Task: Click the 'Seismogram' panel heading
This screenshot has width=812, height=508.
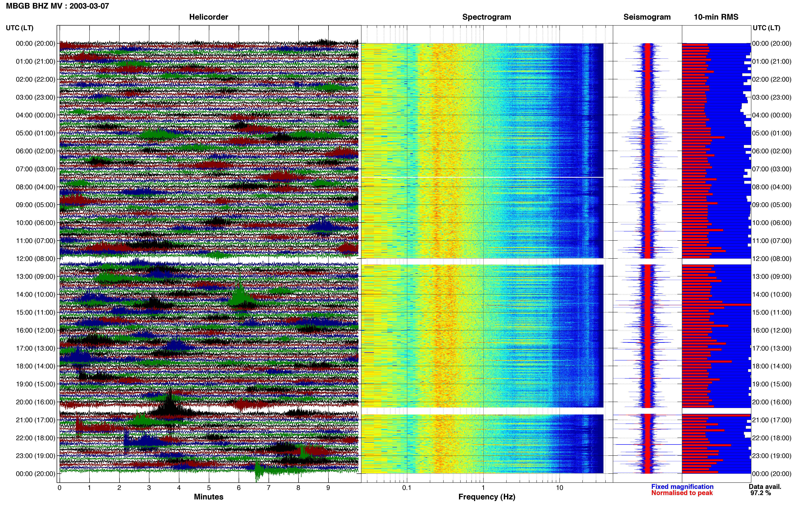Action: pyautogui.click(x=647, y=17)
